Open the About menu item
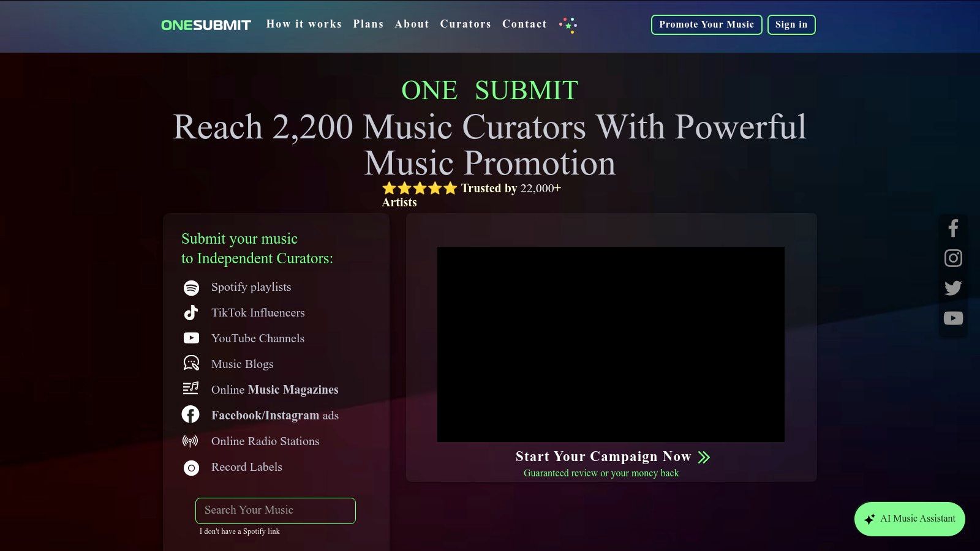The image size is (980, 551). (x=412, y=24)
